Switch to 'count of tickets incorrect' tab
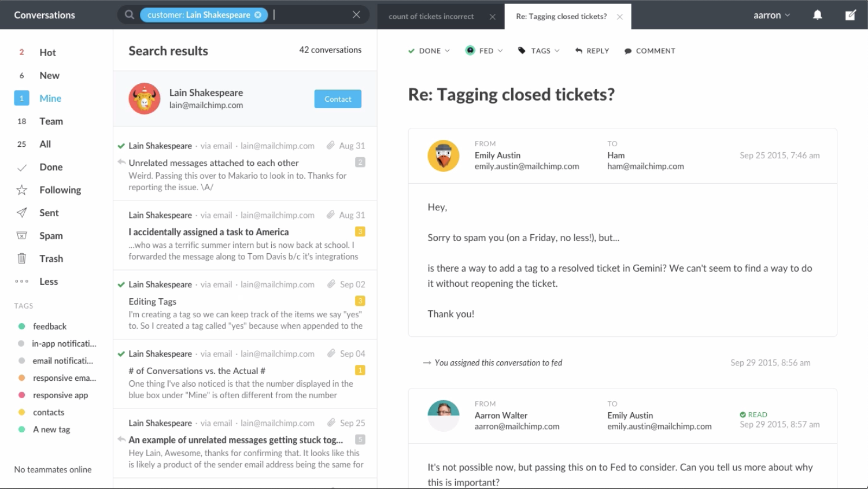 pos(431,17)
